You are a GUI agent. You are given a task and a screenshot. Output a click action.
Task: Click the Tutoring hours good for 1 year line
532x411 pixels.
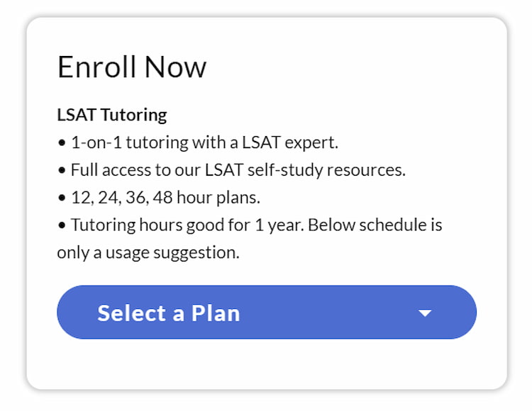(x=256, y=225)
